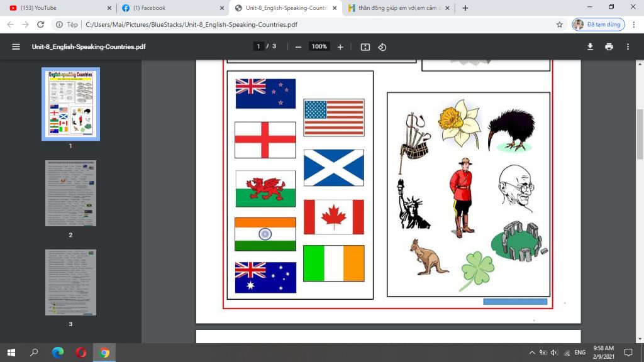The image size is (644, 362).
Task: Go back in browser history
Action: (x=11, y=25)
